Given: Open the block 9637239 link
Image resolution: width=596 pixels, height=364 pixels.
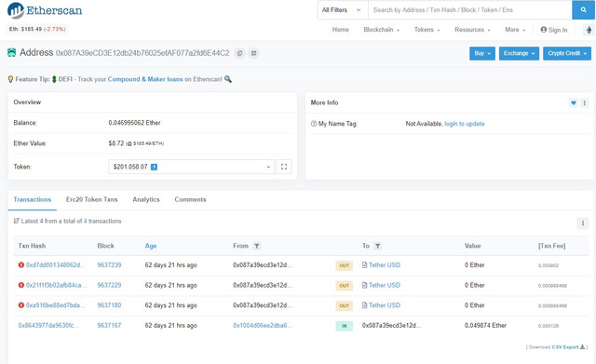Looking at the screenshot, I should tap(109, 265).
